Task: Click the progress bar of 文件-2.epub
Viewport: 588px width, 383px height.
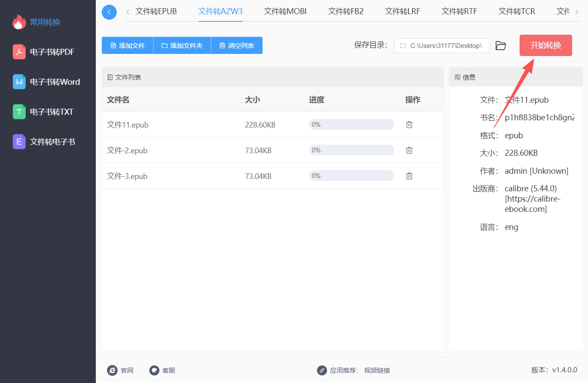Action: point(352,150)
